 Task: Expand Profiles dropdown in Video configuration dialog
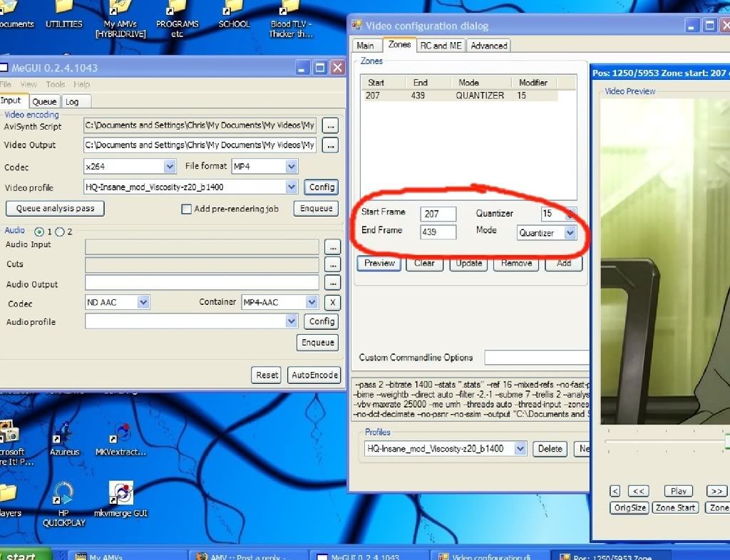520,449
